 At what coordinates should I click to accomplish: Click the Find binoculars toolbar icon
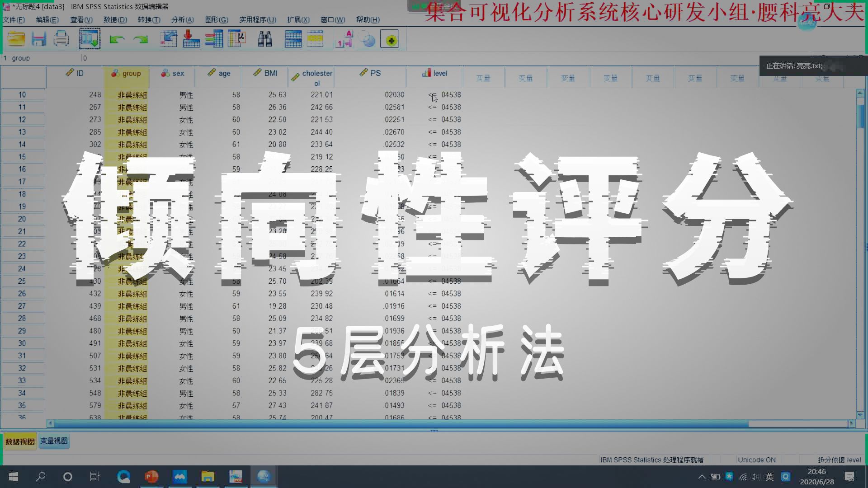(x=265, y=39)
